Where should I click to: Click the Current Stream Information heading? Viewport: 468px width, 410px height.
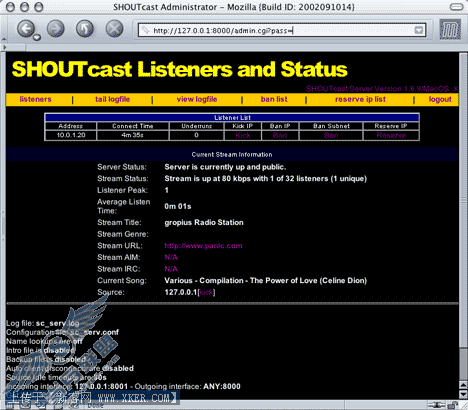point(232,155)
